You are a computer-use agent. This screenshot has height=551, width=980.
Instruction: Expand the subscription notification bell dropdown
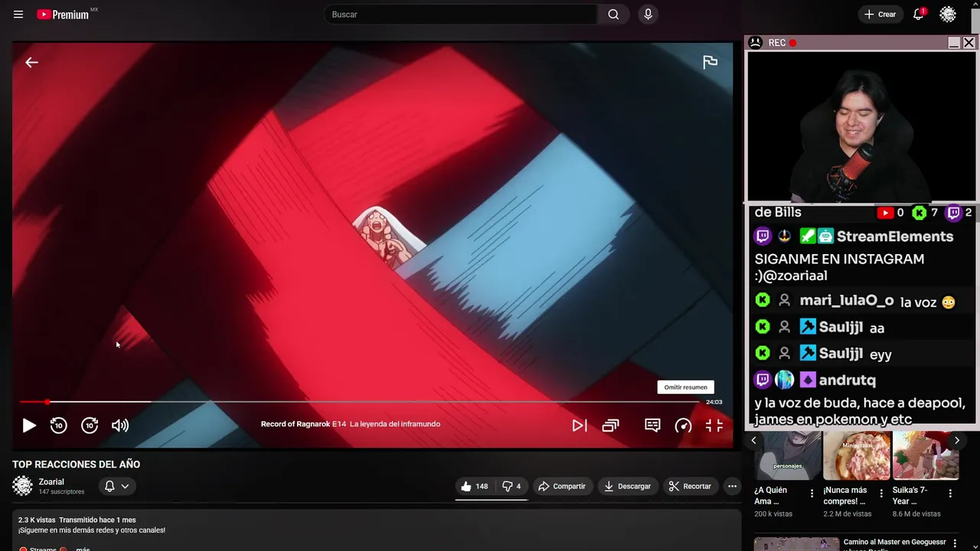click(x=116, y=486)
